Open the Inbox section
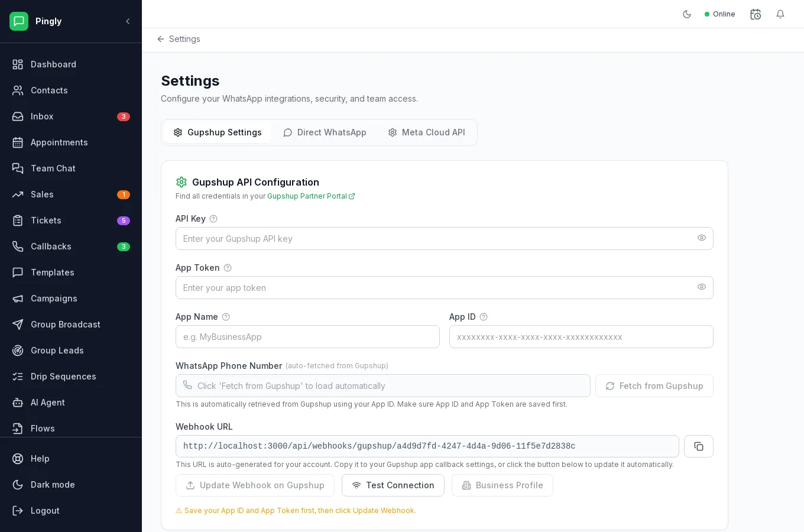 click(71, 116)
